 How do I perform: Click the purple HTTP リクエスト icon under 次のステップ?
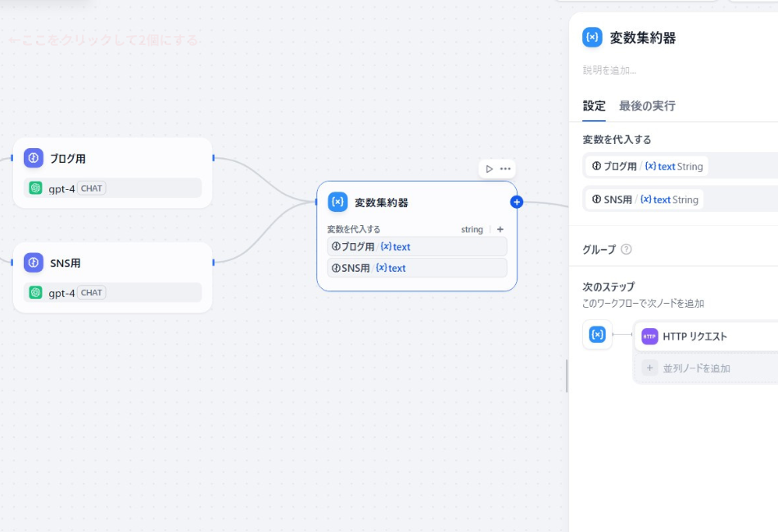pyautogui.click(x=649, y=336)
